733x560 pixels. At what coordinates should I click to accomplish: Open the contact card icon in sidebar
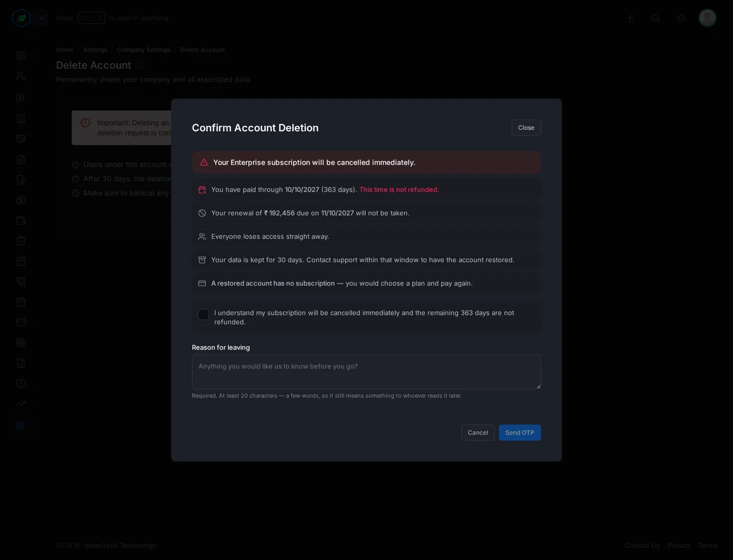pyautogui.click(x=21, y=97)
